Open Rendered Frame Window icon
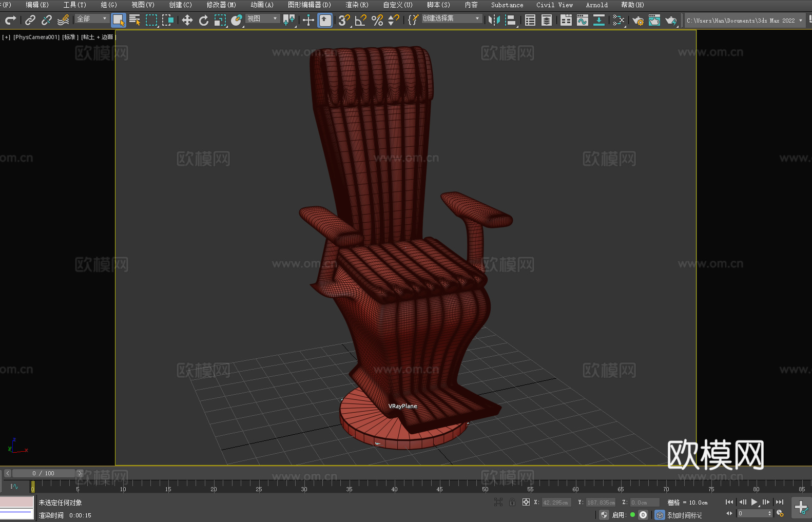812x522 pixels. pos(654,20)
